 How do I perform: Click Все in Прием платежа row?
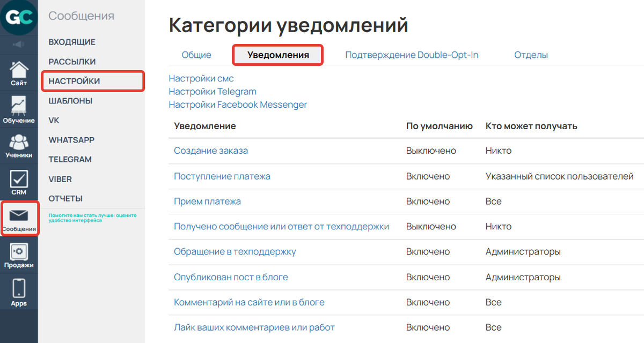pyautogui.click(x=494, y=202)
